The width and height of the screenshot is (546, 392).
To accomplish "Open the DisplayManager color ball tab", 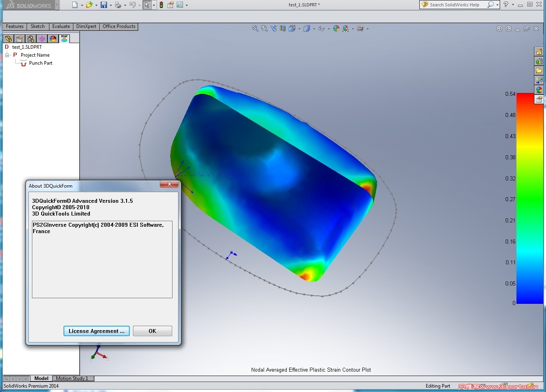I will coord(53,39).
